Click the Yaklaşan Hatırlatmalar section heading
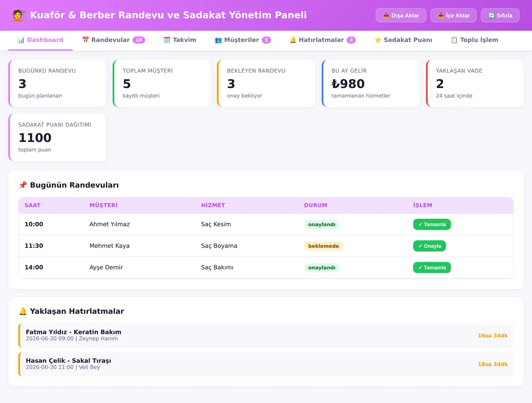 71,311
